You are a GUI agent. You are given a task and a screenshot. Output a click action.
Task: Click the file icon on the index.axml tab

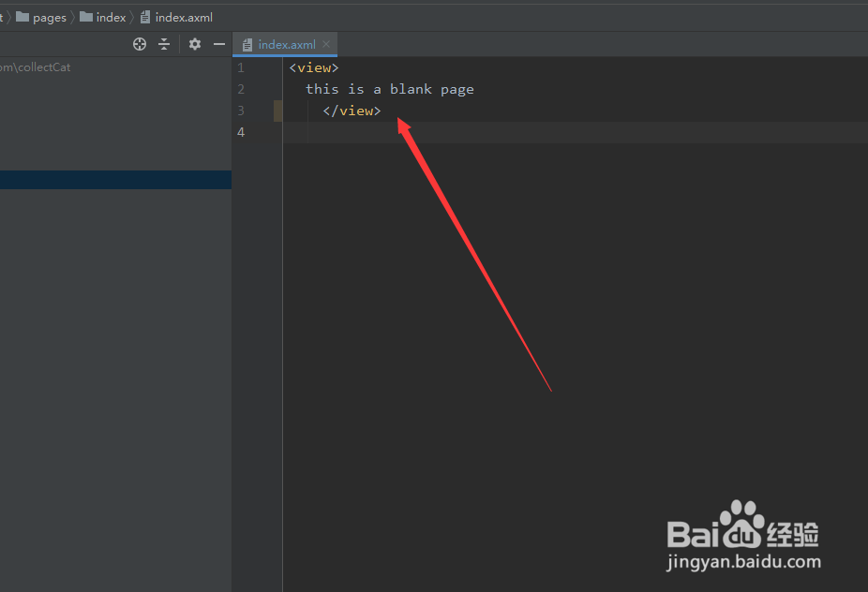pos(247,44)
